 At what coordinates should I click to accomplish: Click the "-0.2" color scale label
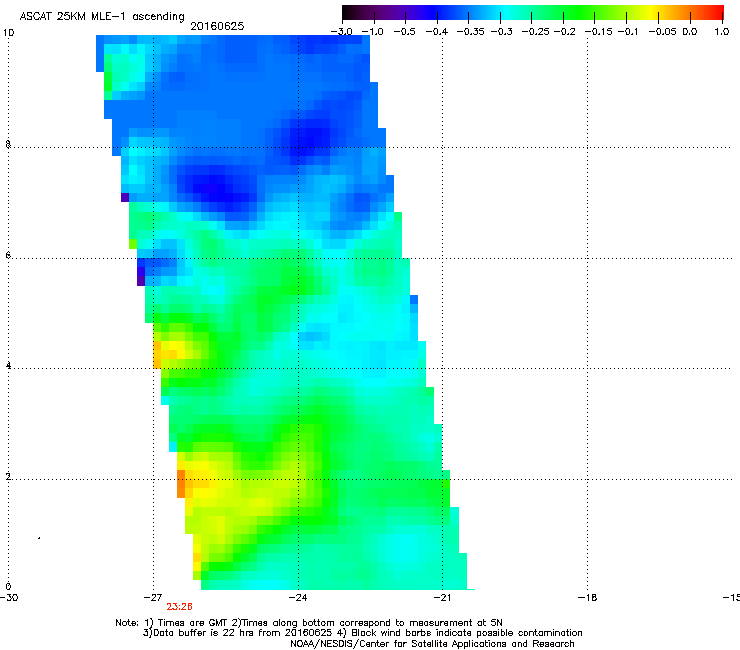point(565,32)
